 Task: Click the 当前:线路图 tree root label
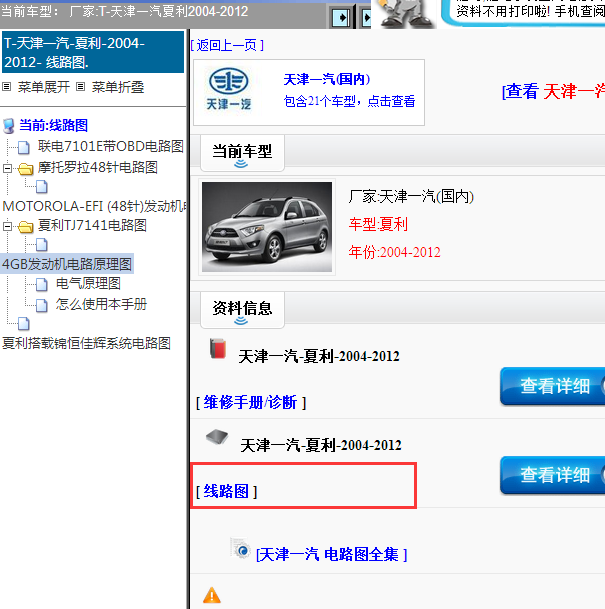coord(54,125)
